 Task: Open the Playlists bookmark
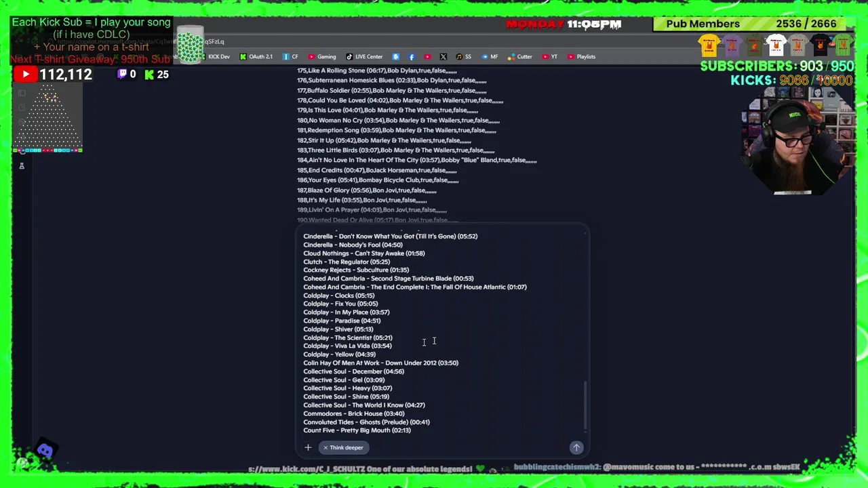(582, 57)
